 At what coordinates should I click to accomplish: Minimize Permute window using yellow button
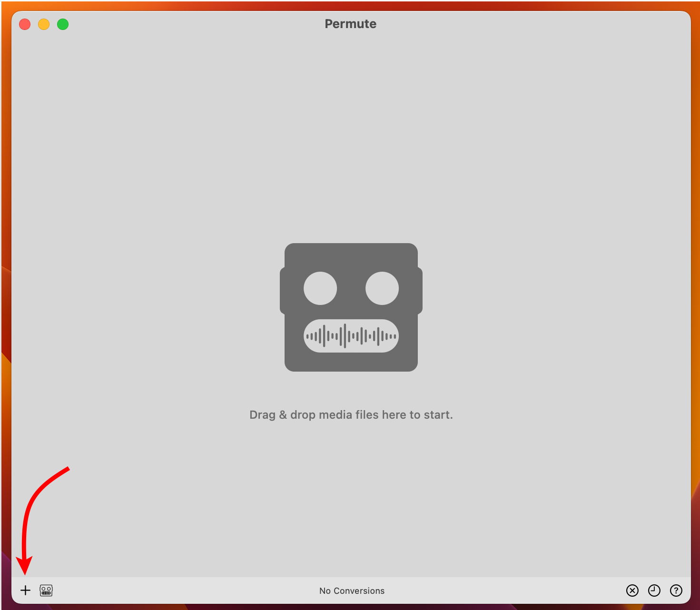(x=44, y=24)
